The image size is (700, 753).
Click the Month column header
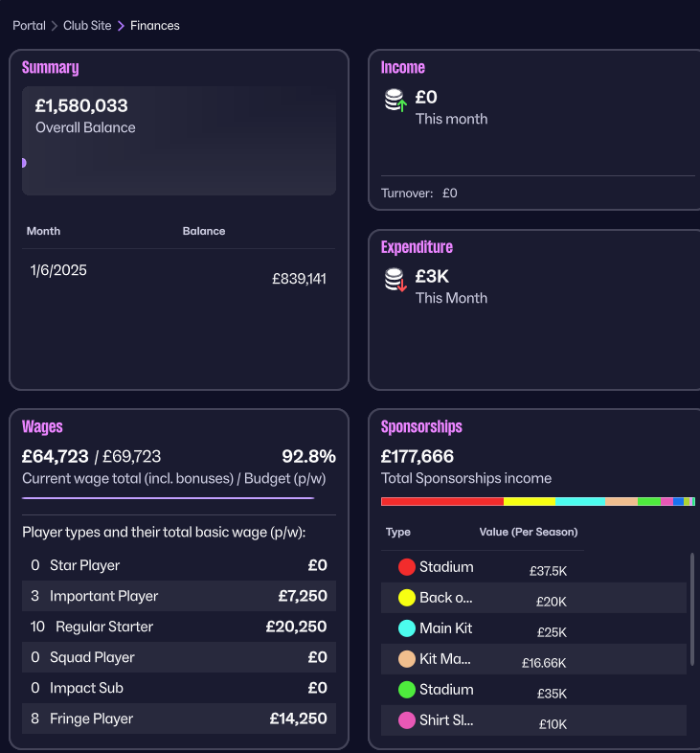[x=43, y=231]
